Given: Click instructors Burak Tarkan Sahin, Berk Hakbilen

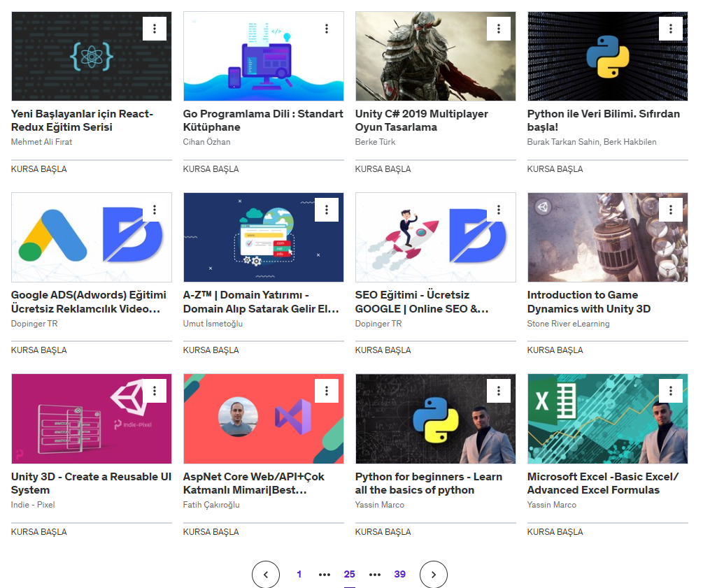Looking at the screenshot, I should point(592,142).
